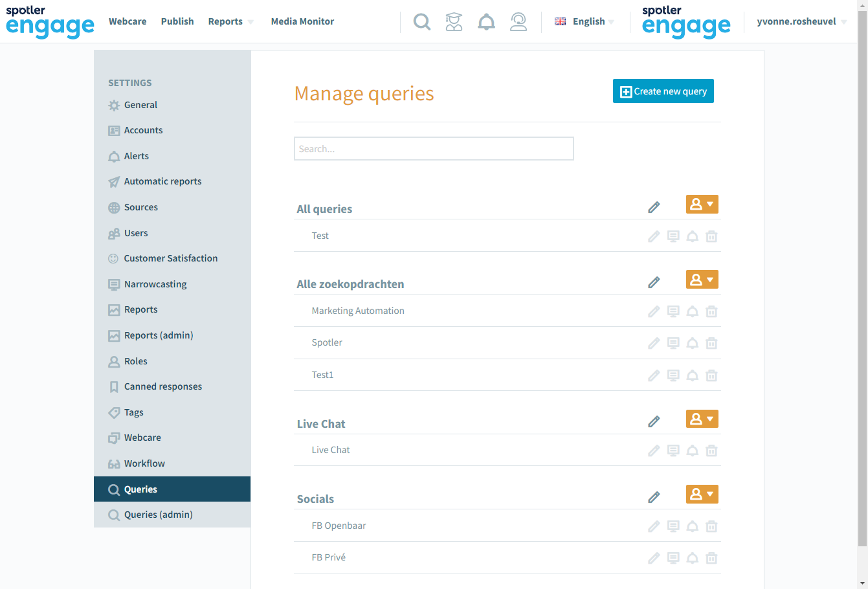
Task: Expand the English language selector
Action: [x=584, y=21]
